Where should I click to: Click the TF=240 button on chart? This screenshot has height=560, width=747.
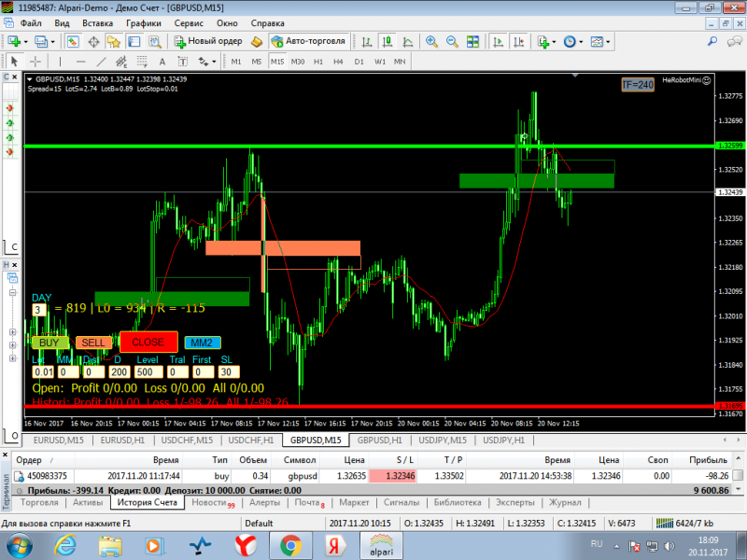pos(638,85)
